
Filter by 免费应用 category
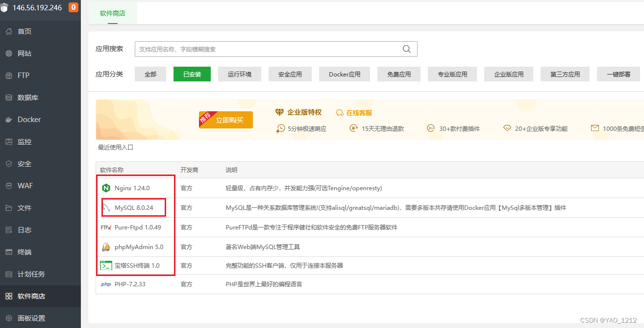pos(399,75)
